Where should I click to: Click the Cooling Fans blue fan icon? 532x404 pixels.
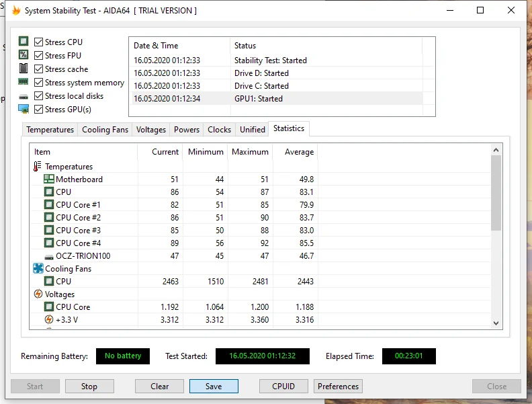click(38, 268)
